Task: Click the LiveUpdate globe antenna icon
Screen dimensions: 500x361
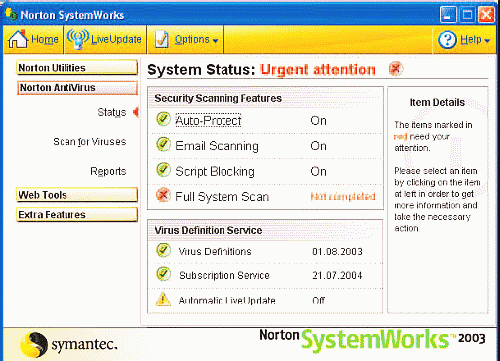Action: (78, 39)
